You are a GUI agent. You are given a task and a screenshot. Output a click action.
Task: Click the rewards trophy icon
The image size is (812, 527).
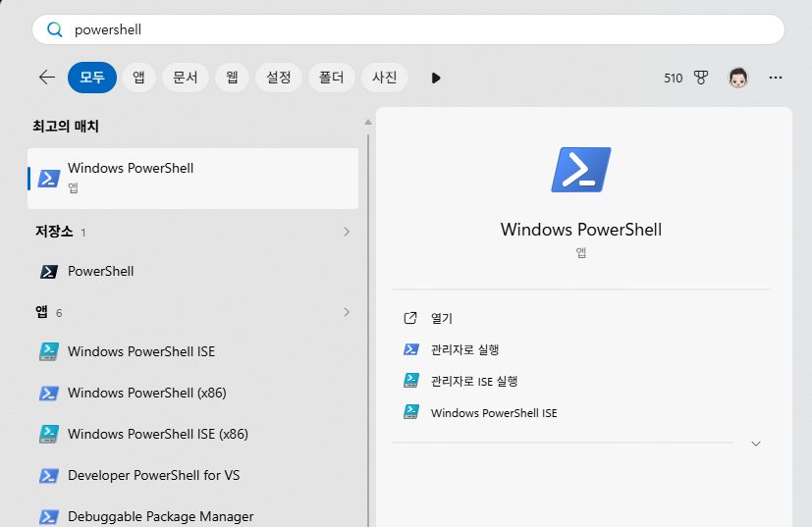click(701, 78)
